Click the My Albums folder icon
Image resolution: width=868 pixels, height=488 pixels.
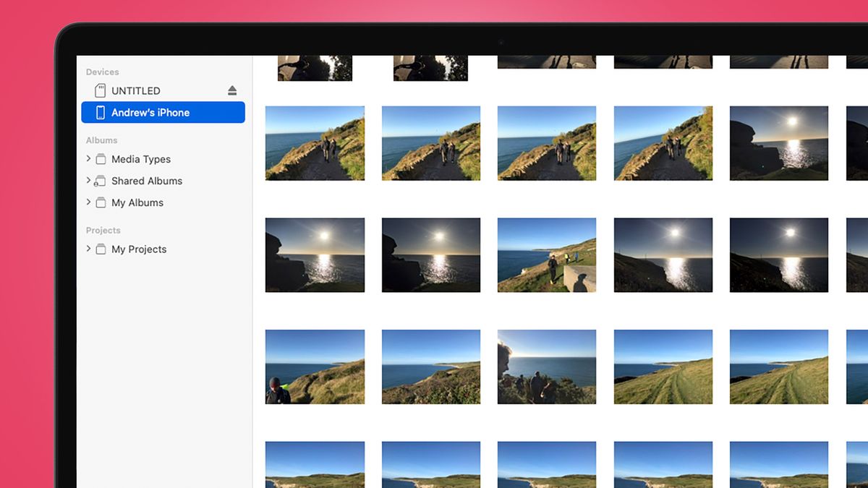pos(101,202)
